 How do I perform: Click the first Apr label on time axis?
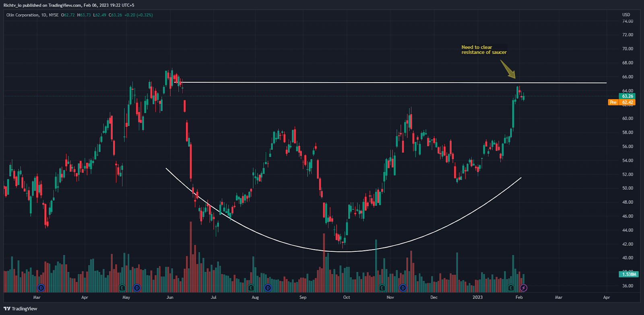pos(85,297)
